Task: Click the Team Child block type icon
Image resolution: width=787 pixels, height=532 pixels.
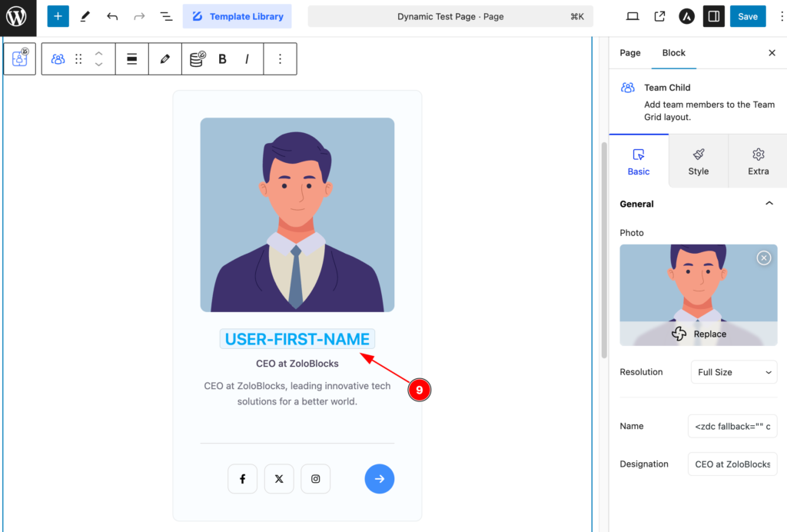Action: (x=58, y=59)
